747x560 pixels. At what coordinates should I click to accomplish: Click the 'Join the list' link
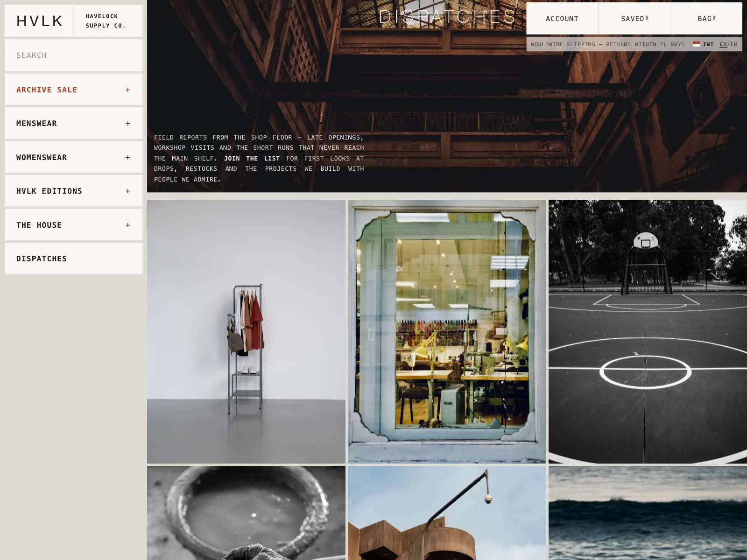pos(252,158)
